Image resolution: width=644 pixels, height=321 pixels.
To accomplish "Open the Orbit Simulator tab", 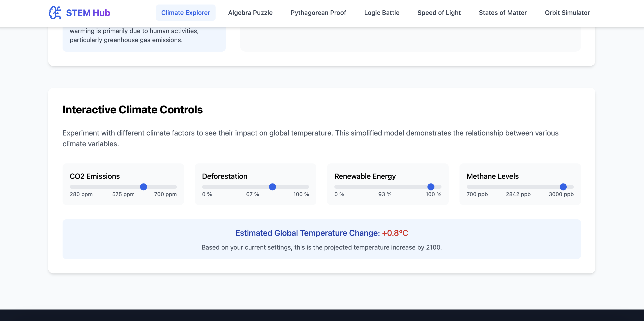I will point(567,13).
